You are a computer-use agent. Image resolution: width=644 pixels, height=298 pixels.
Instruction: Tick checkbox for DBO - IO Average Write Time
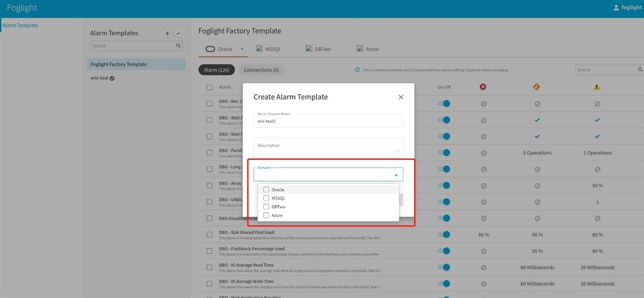[210, 284]
